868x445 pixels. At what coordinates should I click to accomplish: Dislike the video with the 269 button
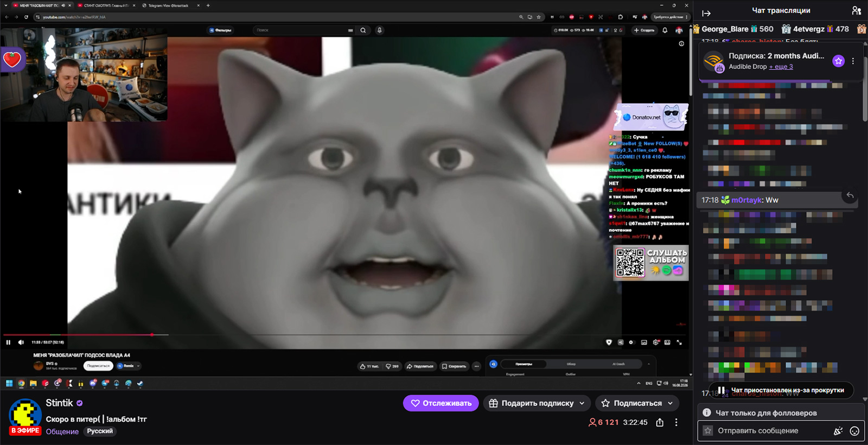click(392, 366)
